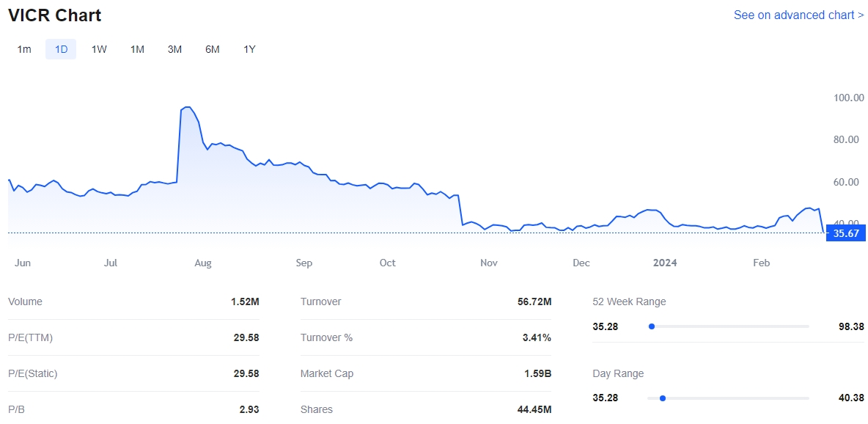This screenshot has width=868, height=424.
Task: Show the 1Y chart timeframe
Action: click(249, 49)
